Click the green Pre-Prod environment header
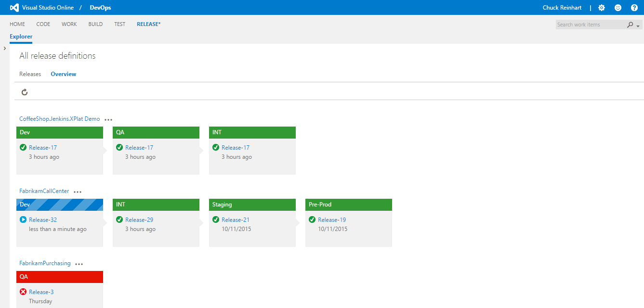Screen dimensions: 644x308 tap(349, 205)
